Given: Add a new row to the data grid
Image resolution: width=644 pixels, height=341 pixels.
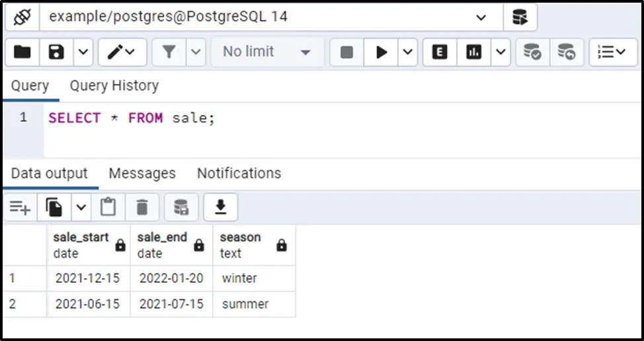Looking at the screenshot, I should pos(20,208).
